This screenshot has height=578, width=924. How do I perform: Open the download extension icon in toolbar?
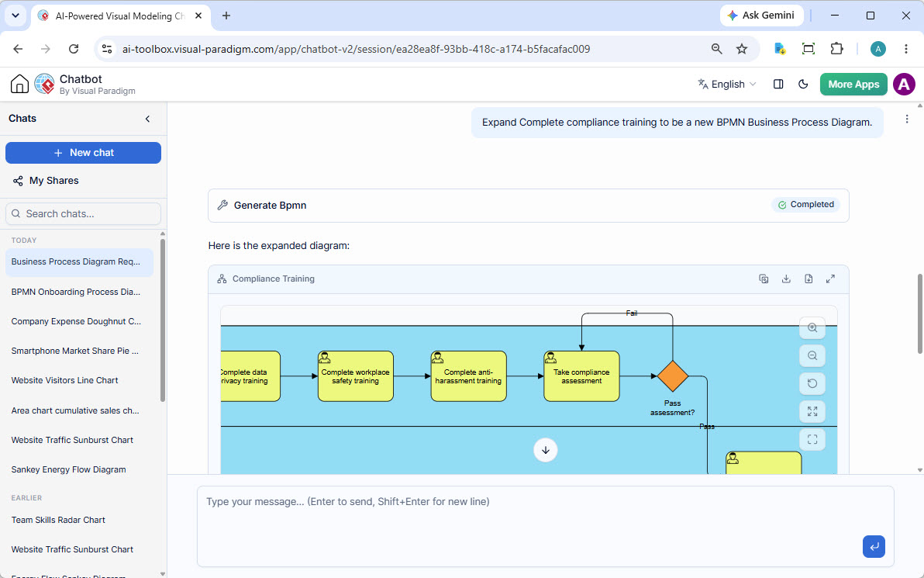click(x=780, y=49)
